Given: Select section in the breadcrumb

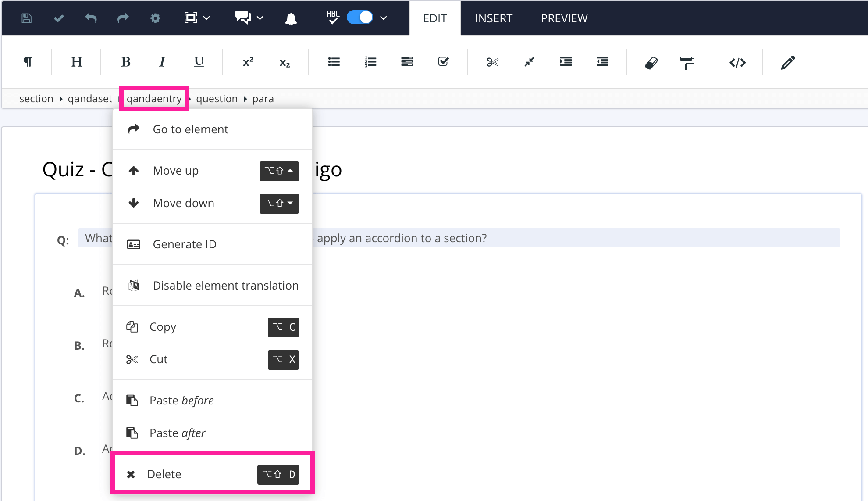Looking at the screenshot, I should coord(36,99).
